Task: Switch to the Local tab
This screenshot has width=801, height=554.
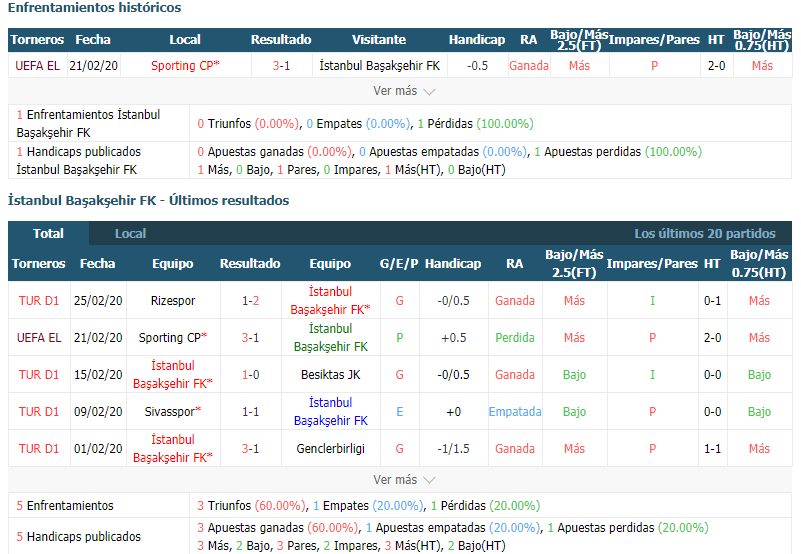Action: tap(130, 234)
